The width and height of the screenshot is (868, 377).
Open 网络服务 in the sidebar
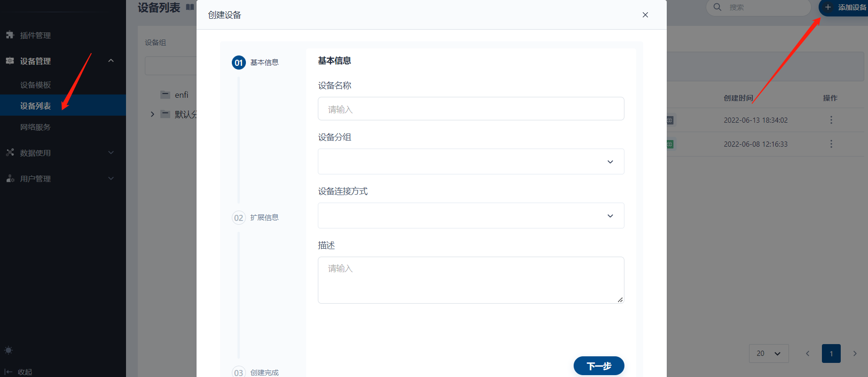pyautogui.click(x=35, y=127)
